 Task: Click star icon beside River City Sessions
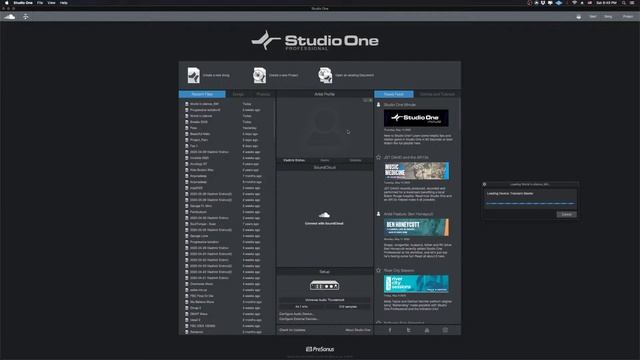click(x=378, y=270)
